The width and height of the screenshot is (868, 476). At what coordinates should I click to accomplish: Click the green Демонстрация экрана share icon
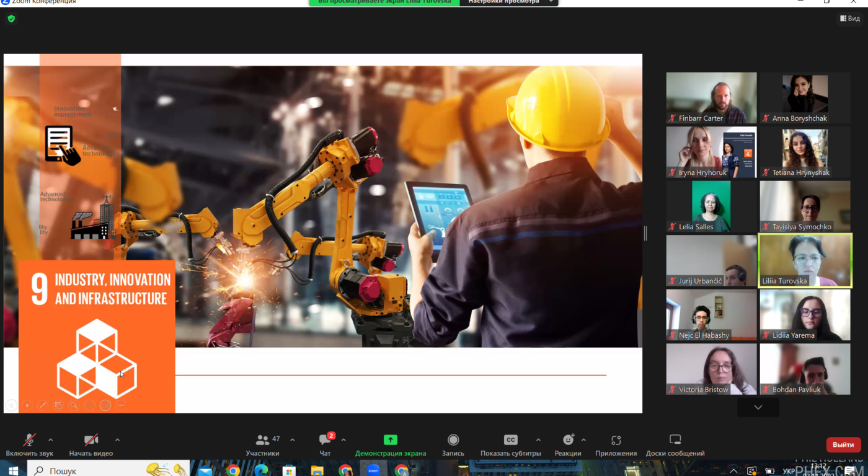pos(391,440)
